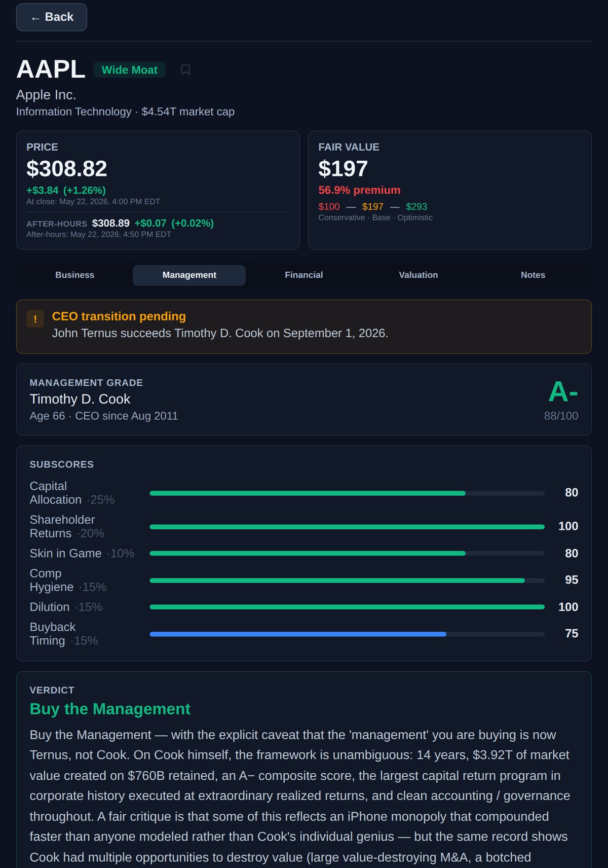Click the $197 fair value heading
The image size is (608, 868).
[343, 169]
